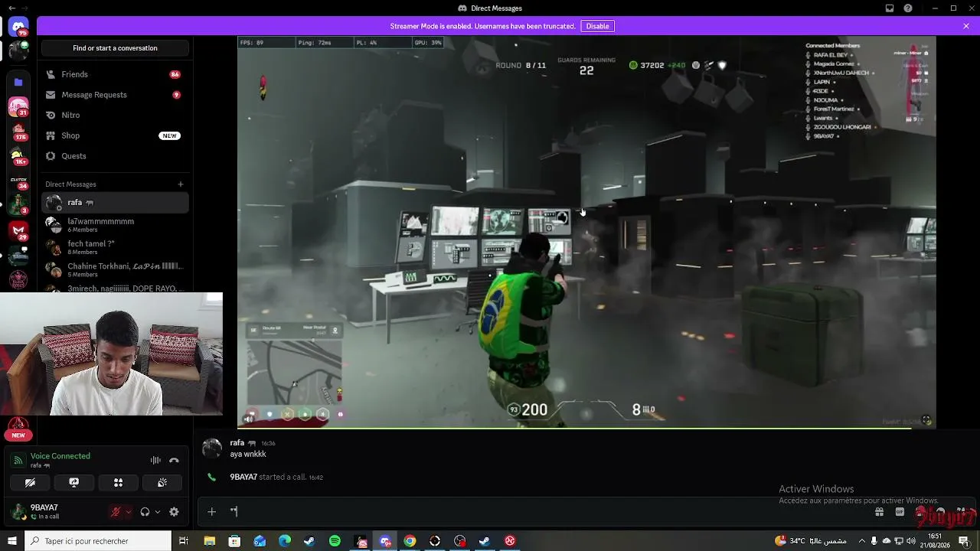Open the soundboard button
Viewport: 980px width, 551px height.
coord(162,483)
